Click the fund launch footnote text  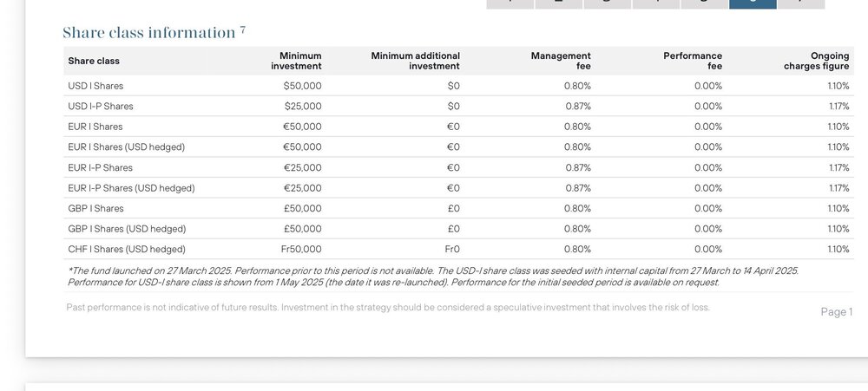pos(433,277)
